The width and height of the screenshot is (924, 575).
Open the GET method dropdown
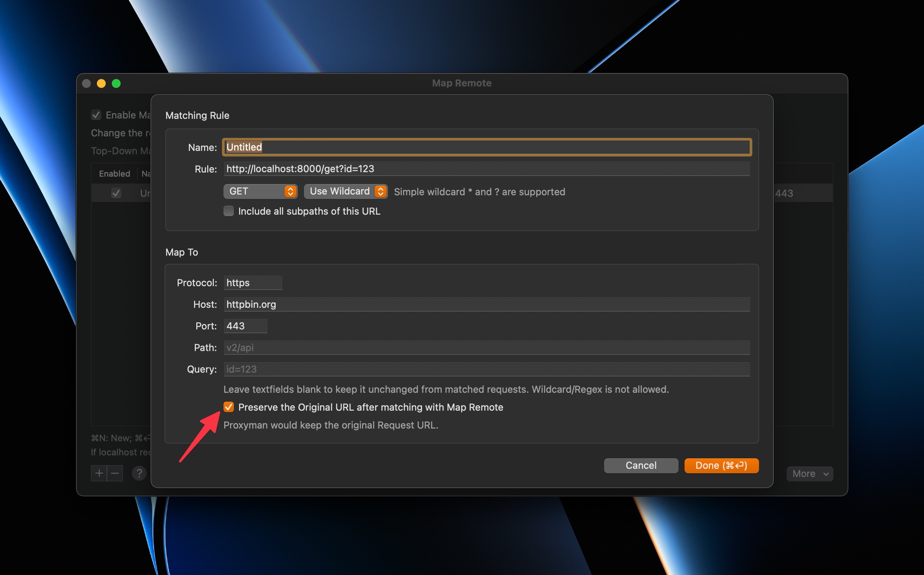tap(260, 191)
